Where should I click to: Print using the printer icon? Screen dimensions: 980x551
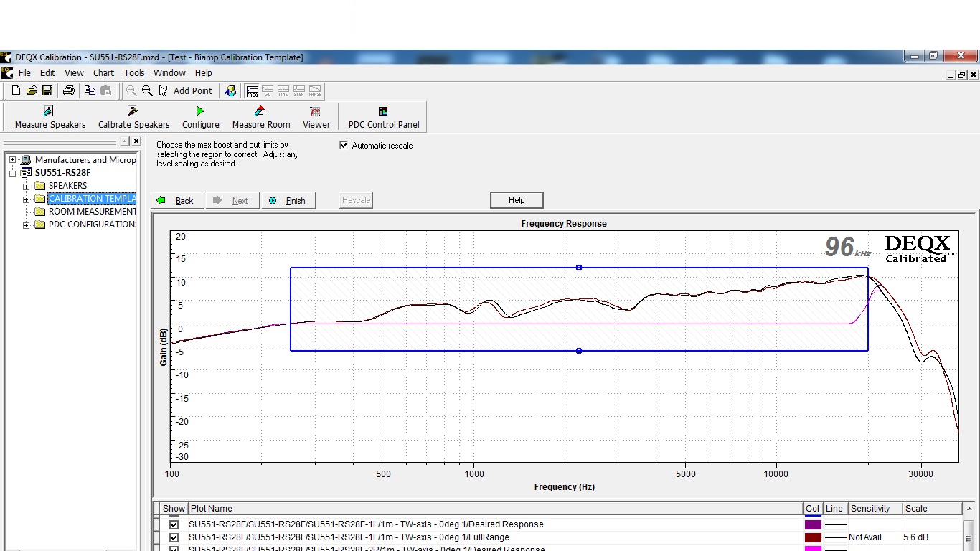[x=69, y=90]
